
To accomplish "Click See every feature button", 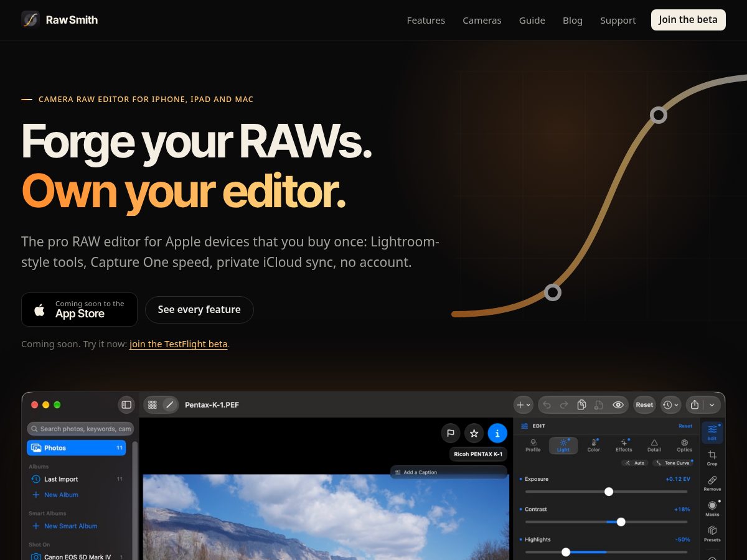I will pyautogui.click(x=199, y=309).
